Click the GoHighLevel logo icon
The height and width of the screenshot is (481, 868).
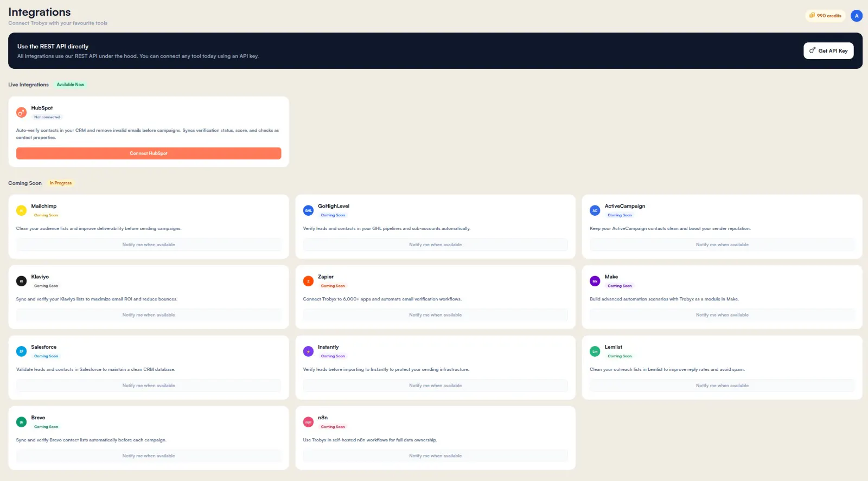click(308, 210)
